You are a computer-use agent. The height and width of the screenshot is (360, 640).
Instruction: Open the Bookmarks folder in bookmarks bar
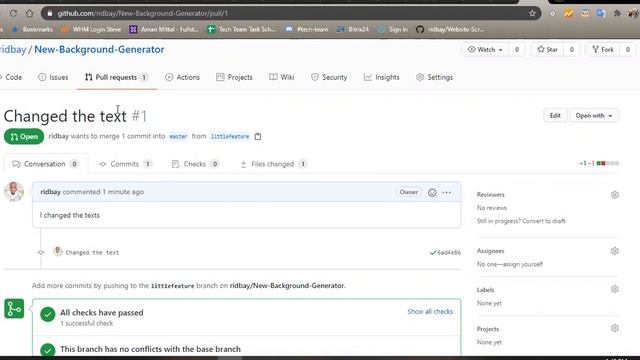click(x=33, y=29)
